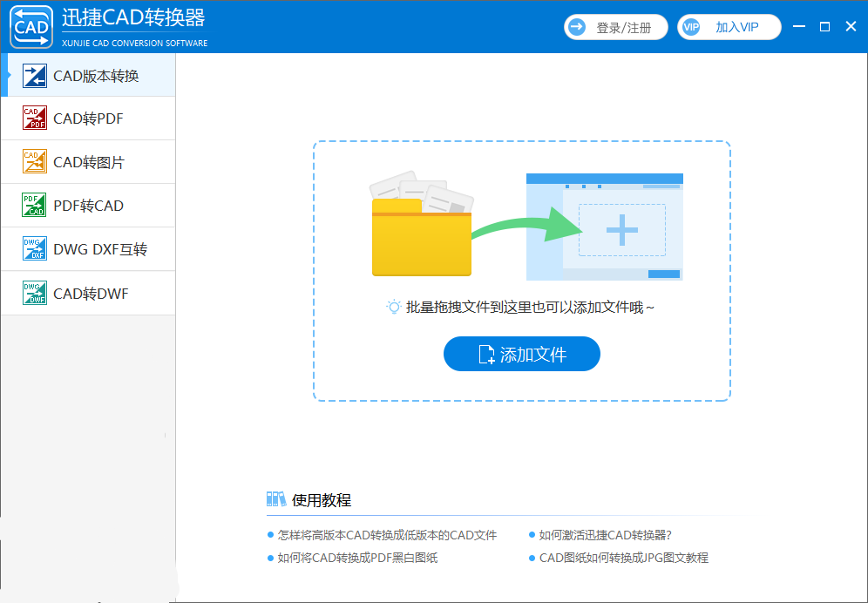The width and height of the screenshot is (868, 603).
Task: Click the orange CAD转图片 sidebar icon
Action: coord(33,162)
